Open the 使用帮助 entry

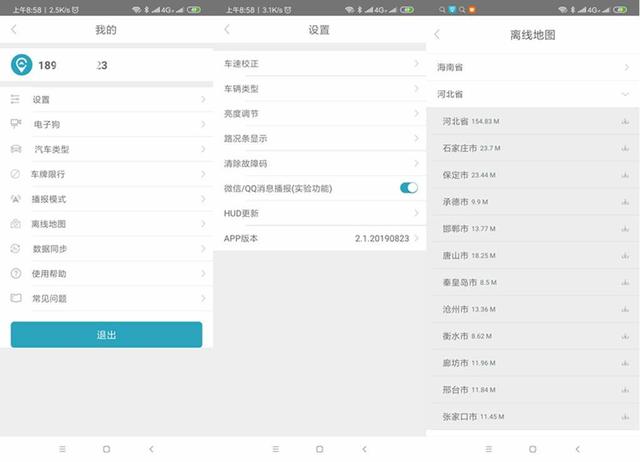[107, 273]
